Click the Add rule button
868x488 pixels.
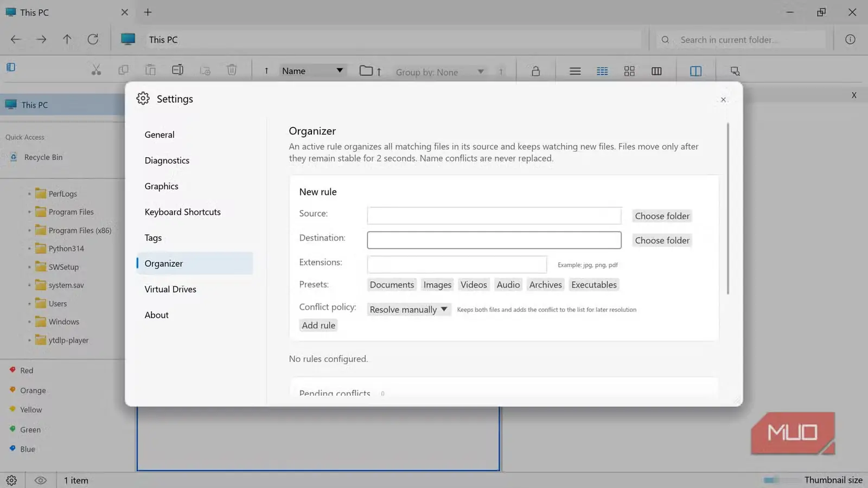318,325
